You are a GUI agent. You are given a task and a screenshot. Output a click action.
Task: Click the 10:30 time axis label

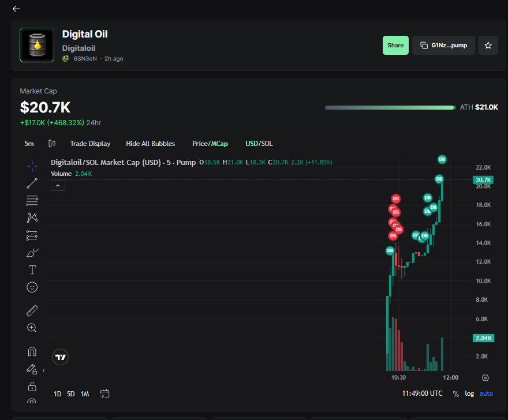coord(398,377)
